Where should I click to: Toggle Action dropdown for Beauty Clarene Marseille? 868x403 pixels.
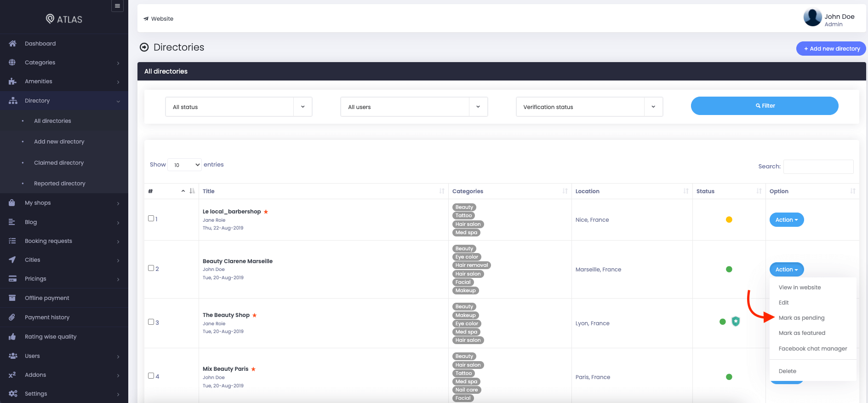pos(787,270)
